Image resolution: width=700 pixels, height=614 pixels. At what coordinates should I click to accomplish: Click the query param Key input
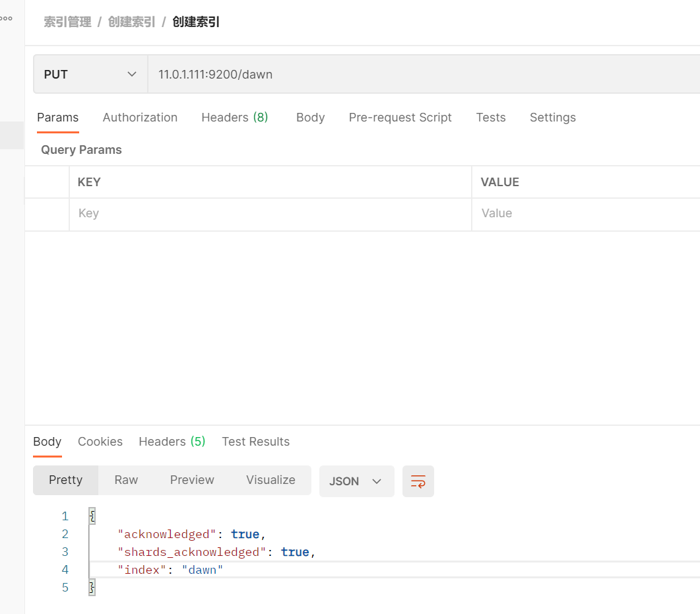[x=270, y=214]
